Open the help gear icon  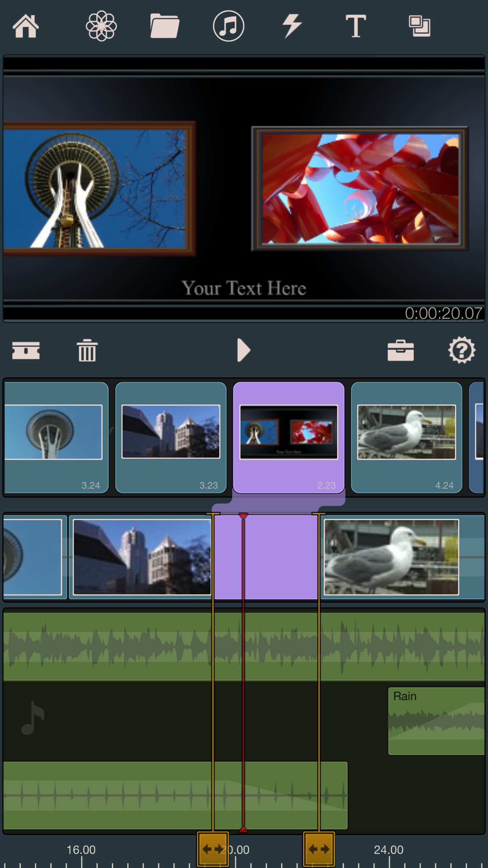462,350
